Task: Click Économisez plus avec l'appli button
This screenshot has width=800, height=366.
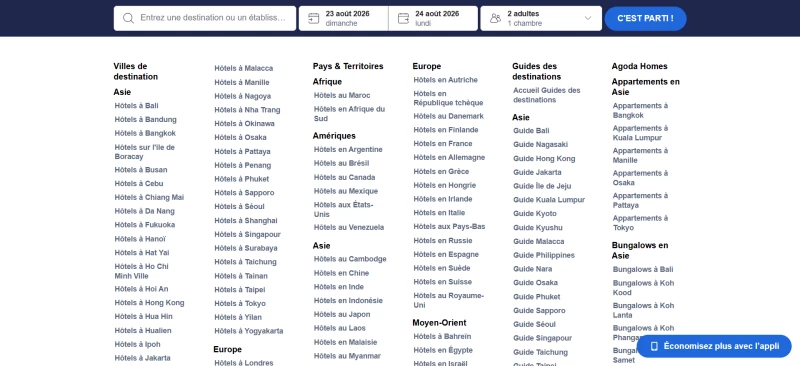Action: point(714,346)
